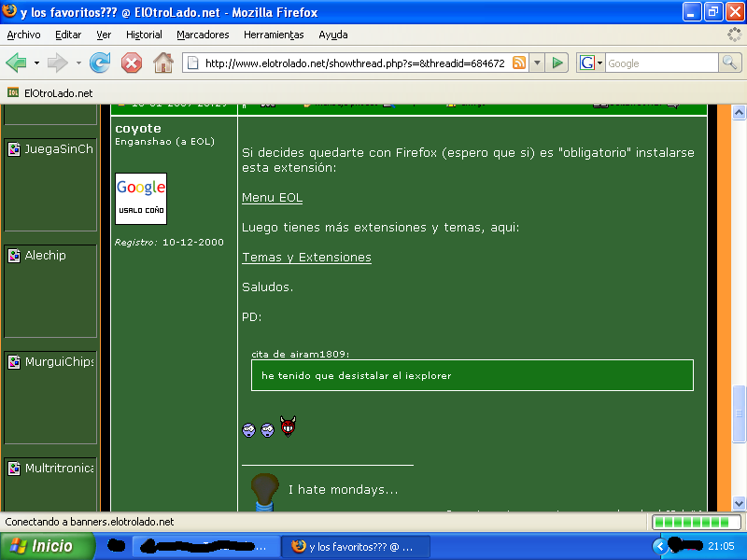This screenshot has height=560, width=747.
Task: Click the Firefox activity throbber icon
Action: [x=734, y=35]
